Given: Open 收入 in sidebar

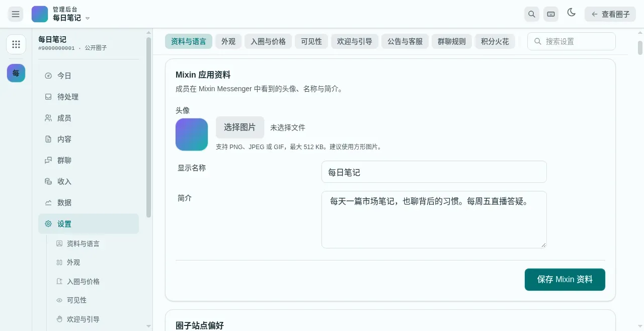Looking at the screenshot, I should tap(89, 181).
